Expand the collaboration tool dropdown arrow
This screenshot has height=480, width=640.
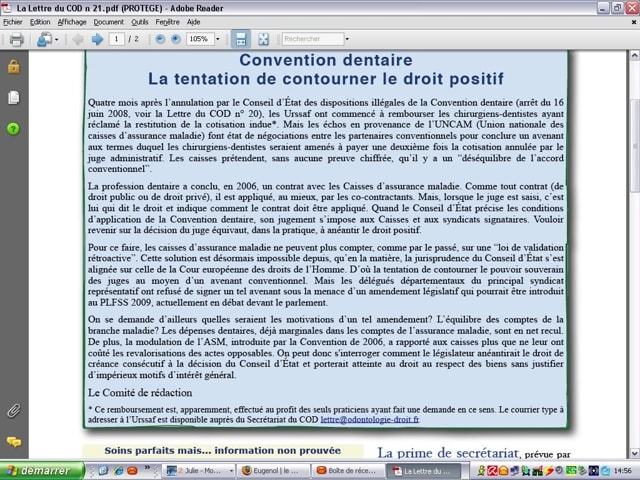click(x=54, y=39)
